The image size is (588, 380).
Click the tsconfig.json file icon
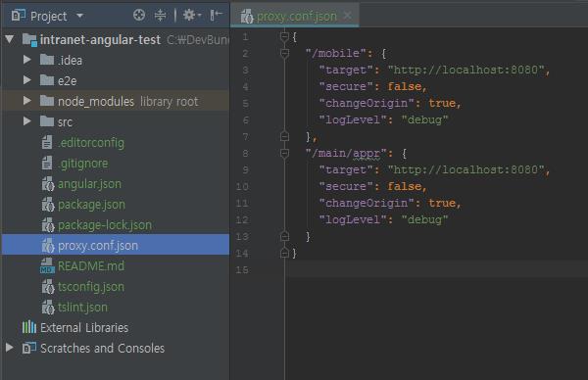coord(48,287)
